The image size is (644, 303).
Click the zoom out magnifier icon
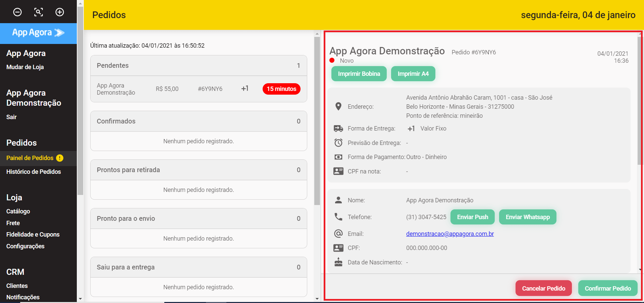coord(17,12)
